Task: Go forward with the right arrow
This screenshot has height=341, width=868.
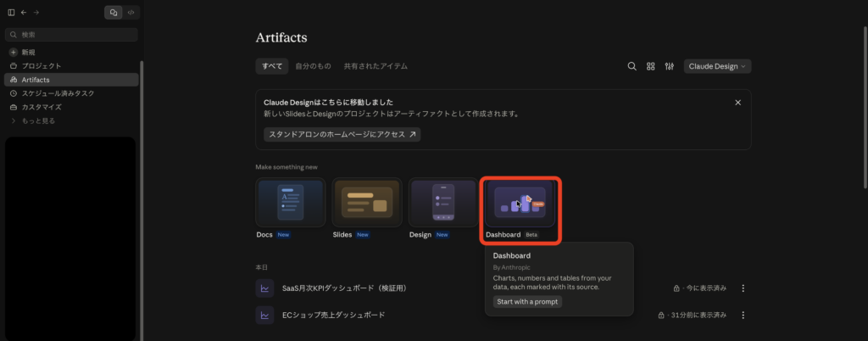Action: 36,12
